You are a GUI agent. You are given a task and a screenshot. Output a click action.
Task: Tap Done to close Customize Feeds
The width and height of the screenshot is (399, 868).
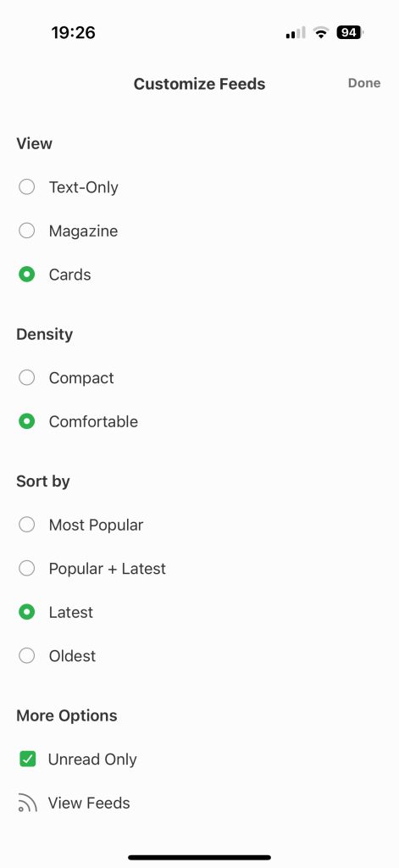point(364,83)
